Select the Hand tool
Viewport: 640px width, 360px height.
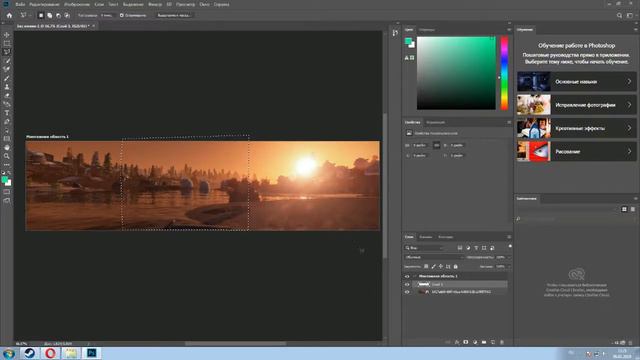[7, 147]
